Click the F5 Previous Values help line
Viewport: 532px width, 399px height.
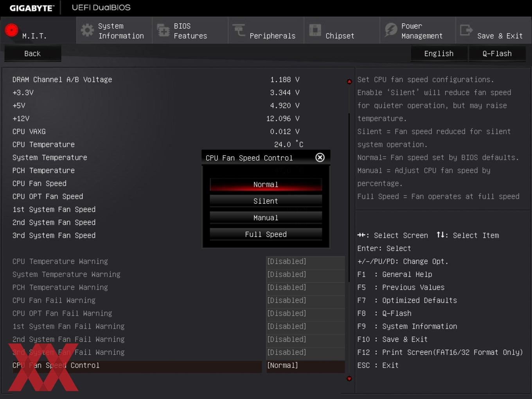pos(401,287)
